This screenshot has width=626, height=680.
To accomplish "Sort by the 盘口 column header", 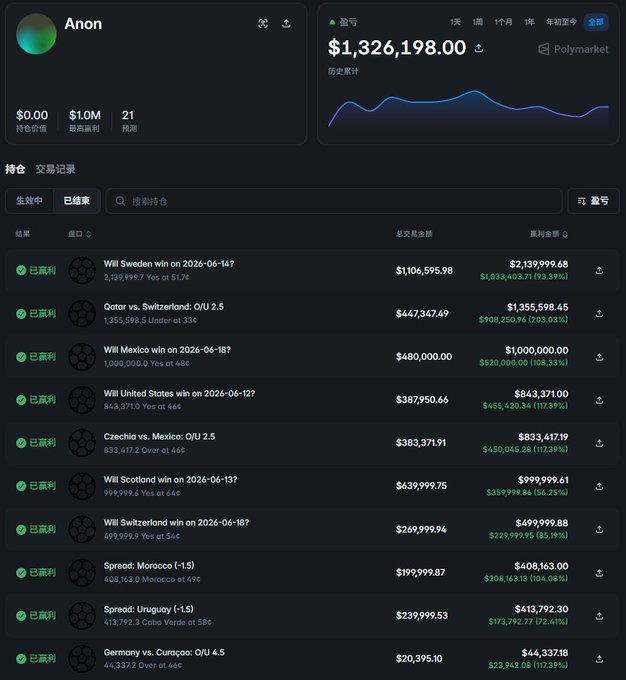I will coord(79,234).
